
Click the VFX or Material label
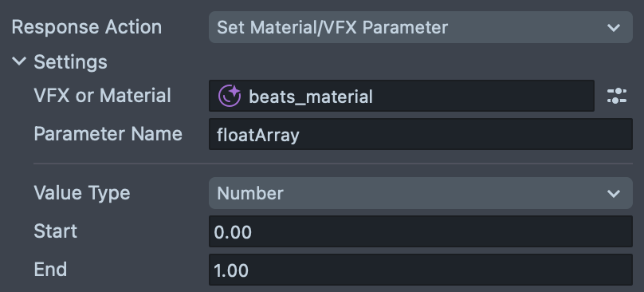[x=102, y=96]
